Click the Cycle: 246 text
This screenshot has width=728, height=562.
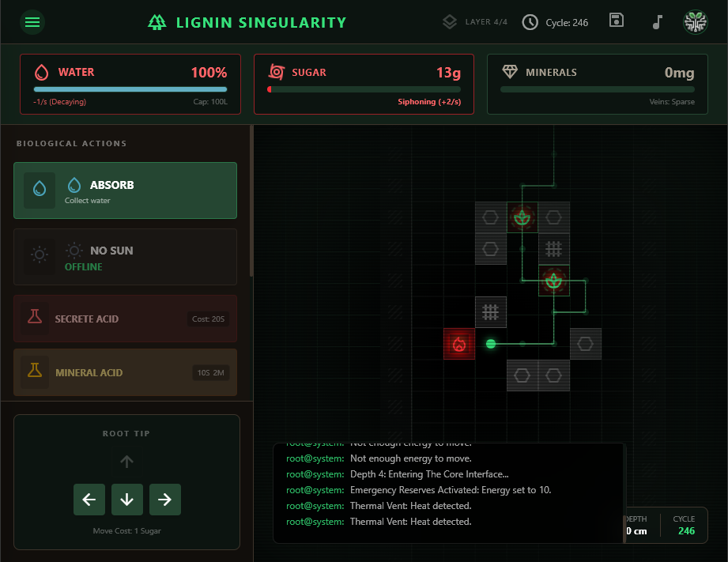pos(567,23)
